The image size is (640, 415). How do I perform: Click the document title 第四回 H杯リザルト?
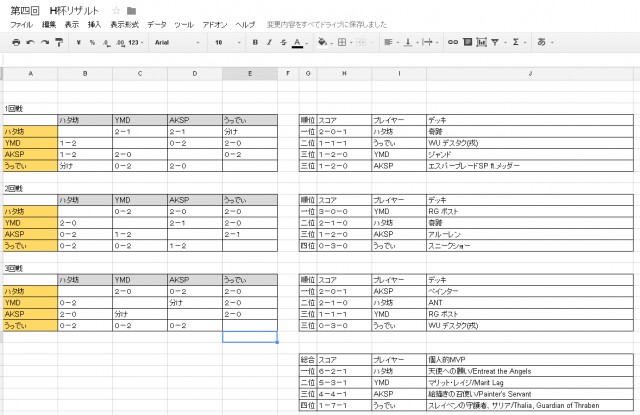pyautogui.click(x=55, y=11)
